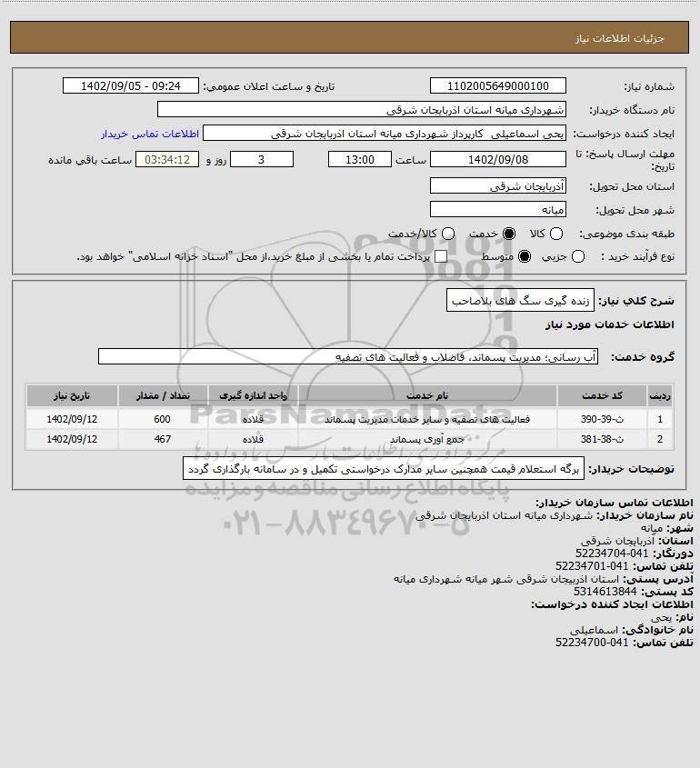Viewport: 700px width, 768px height.
Task: Click the buyer organization name field
Action: pyautogui.click(x=362, y=110)
